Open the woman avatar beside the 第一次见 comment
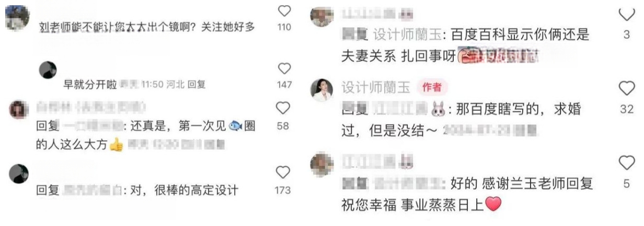This screenshot has width=644, height=226. (19, 109)
